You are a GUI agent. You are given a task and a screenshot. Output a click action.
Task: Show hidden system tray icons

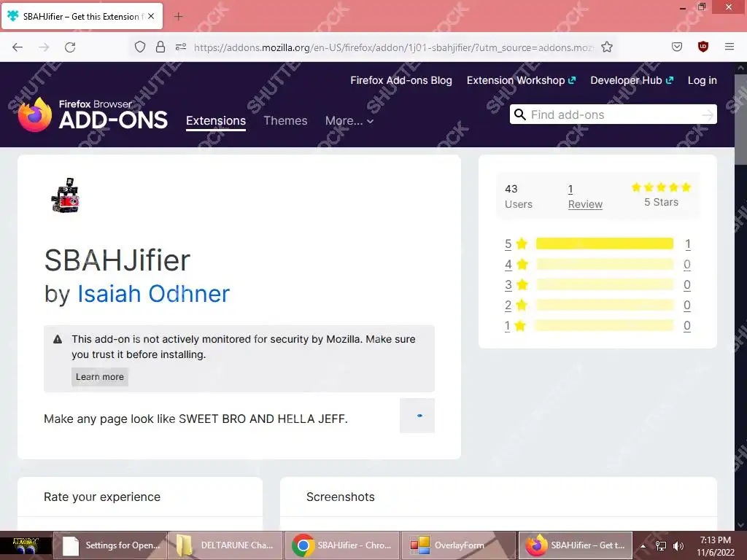point(643,545)
